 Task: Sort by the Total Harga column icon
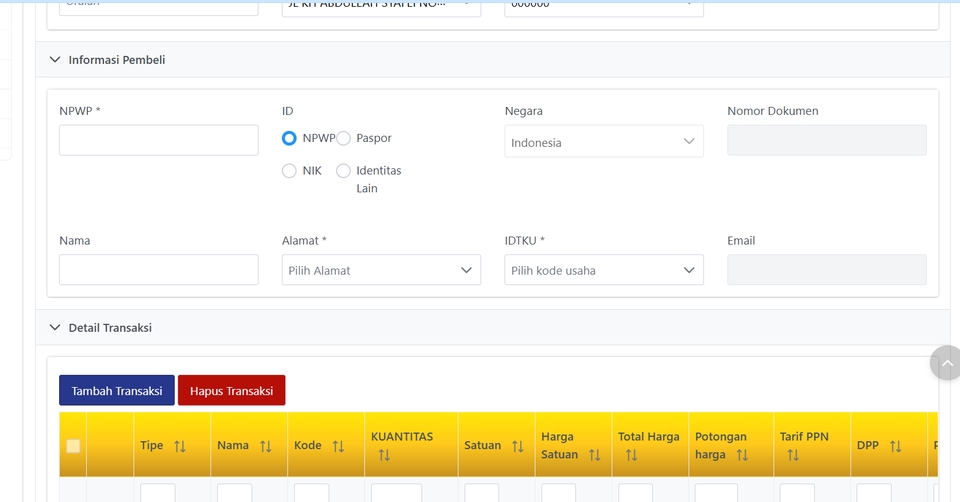point(631,455)
